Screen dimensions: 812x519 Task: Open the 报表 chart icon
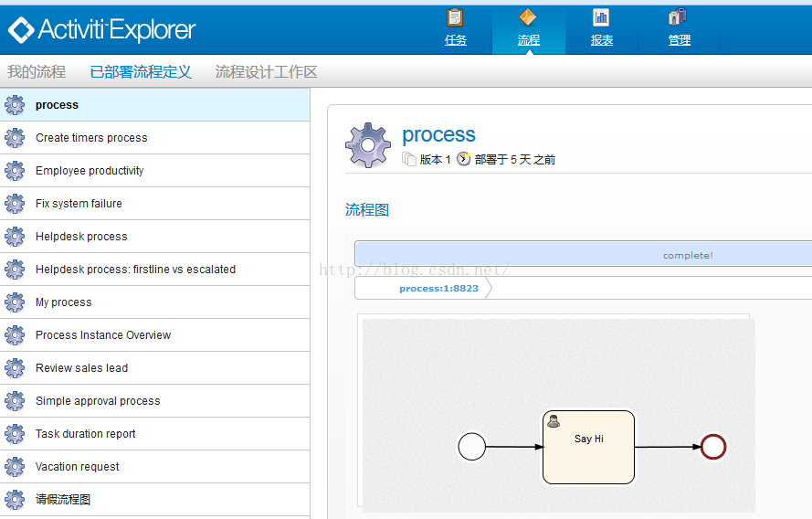click(601, 17)
